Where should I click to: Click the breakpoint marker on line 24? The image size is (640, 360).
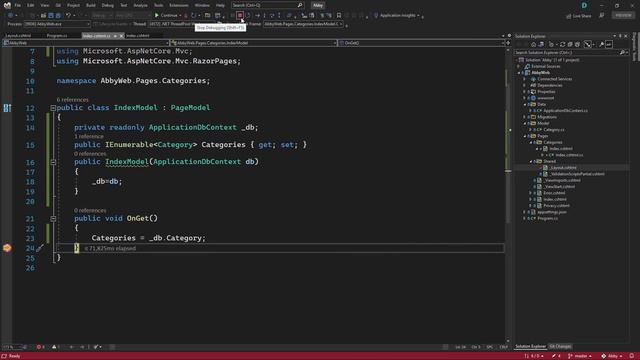[7, 248]
